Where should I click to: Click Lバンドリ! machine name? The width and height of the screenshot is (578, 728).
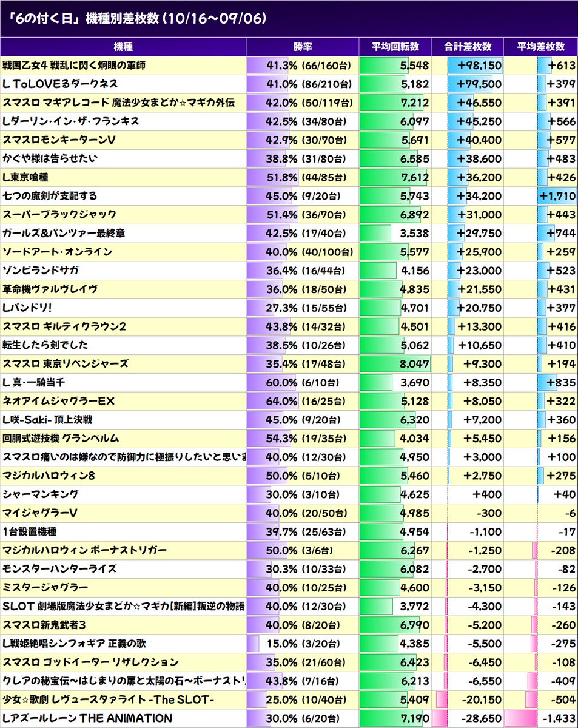pyautogui.click(x=27, y=308)
